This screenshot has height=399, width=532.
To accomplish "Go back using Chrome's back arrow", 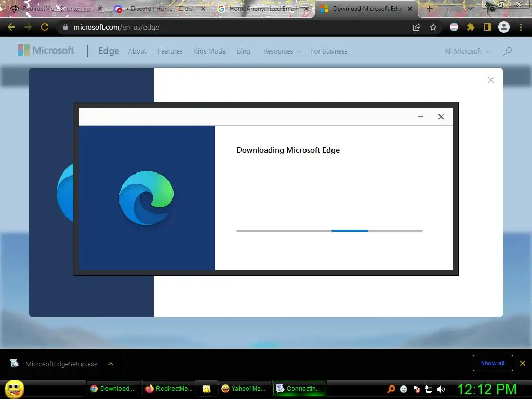I will point(11,27).
